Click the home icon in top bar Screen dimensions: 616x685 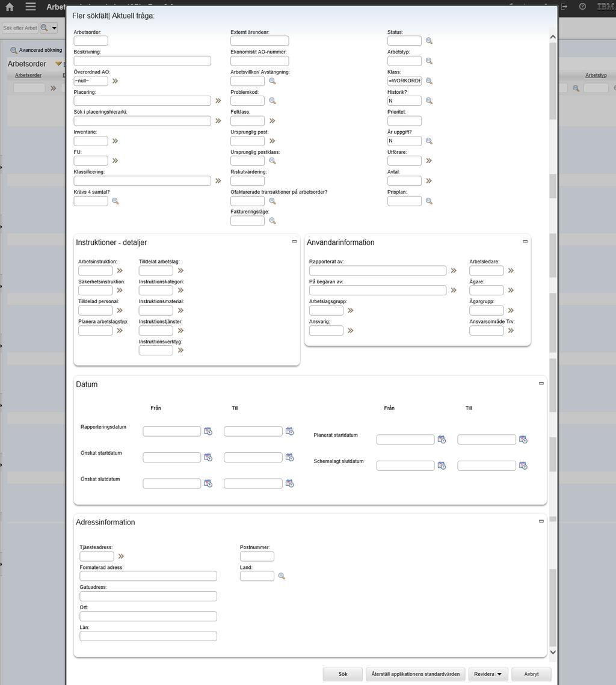point(9,7)
